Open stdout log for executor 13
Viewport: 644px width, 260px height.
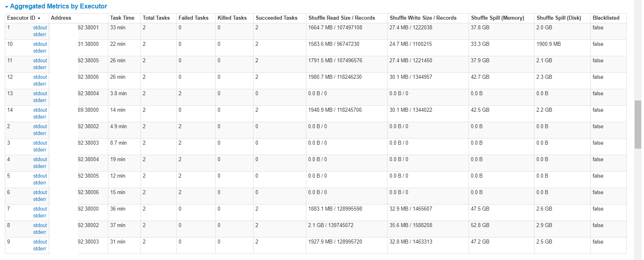point(40,94)
